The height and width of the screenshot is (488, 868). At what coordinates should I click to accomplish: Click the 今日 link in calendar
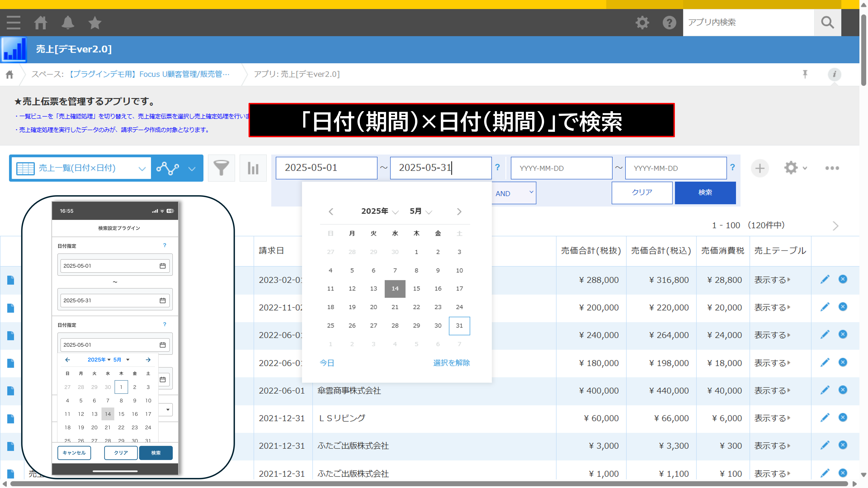click(327, 363)
